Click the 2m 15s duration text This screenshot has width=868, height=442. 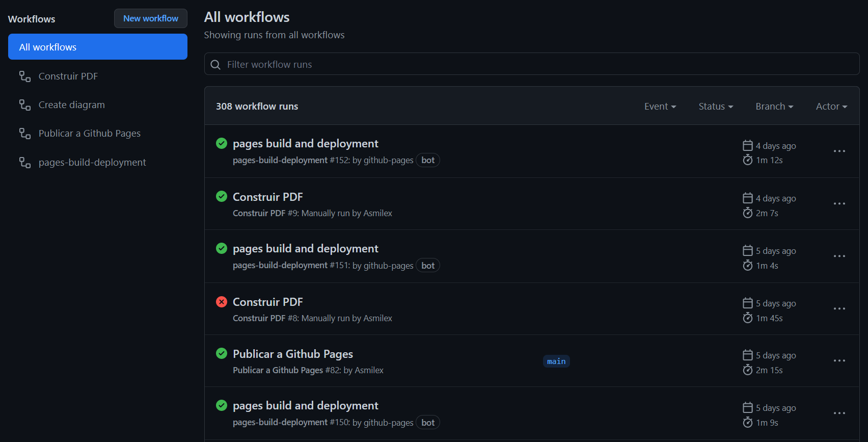click(x=769, y=370)
